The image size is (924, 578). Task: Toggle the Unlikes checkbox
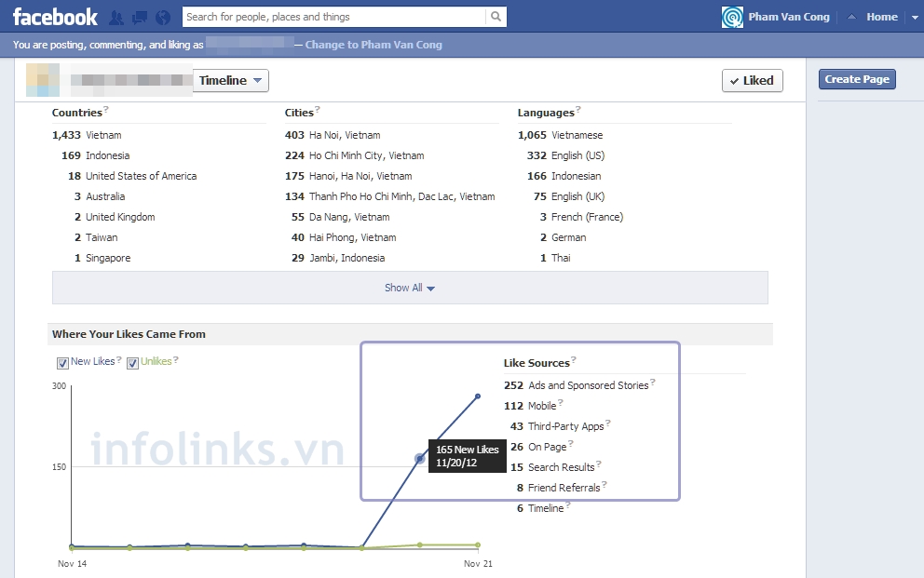coord(132,363)
